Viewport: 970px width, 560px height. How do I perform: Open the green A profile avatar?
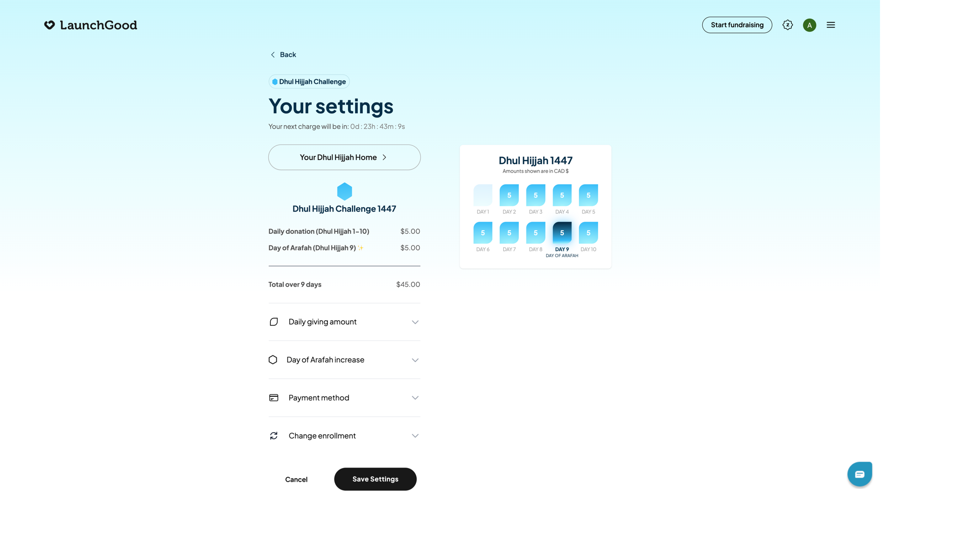(809, 25)
